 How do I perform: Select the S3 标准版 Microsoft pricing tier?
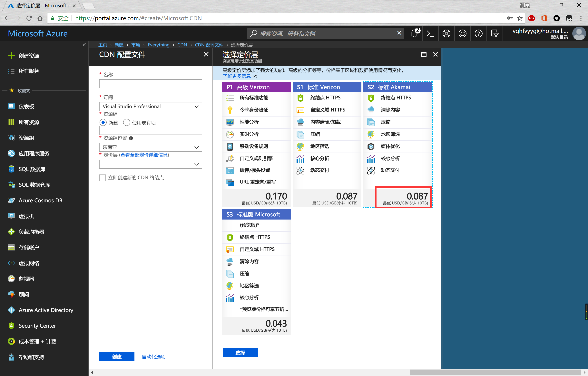click(257, 214)
